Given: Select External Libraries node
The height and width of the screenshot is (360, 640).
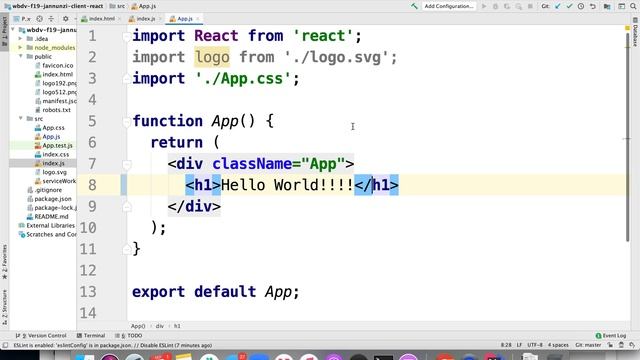Looking at the screenshot, I should coord(47,226).
